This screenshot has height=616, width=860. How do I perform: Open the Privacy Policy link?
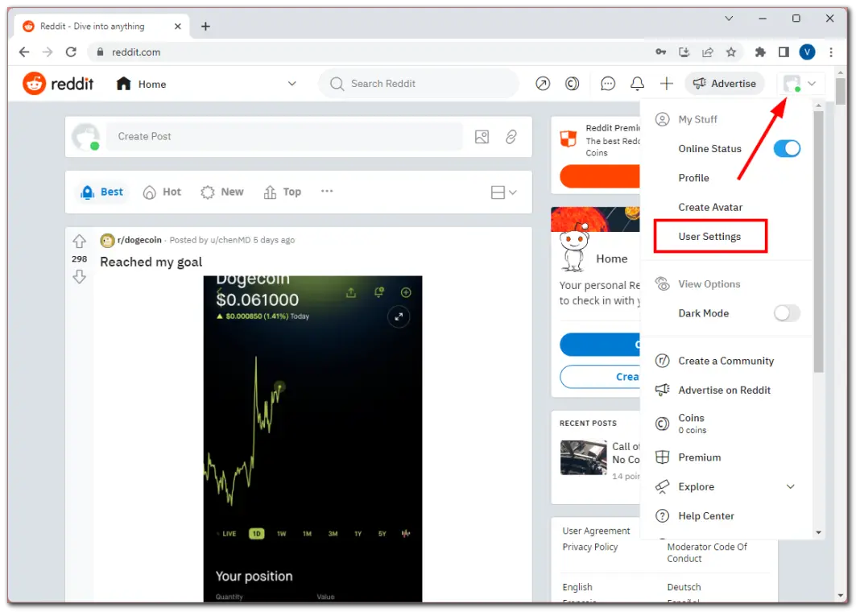click(590, 547)
